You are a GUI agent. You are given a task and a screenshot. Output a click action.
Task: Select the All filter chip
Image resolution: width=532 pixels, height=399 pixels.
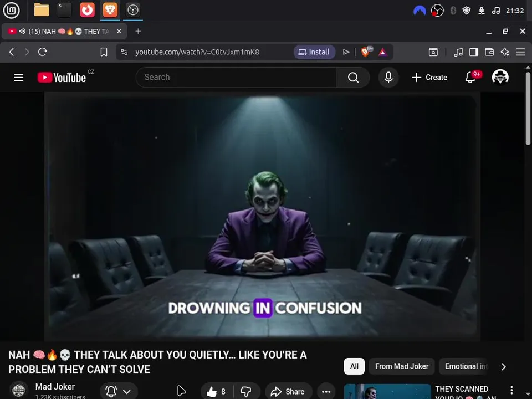point(354,366)
